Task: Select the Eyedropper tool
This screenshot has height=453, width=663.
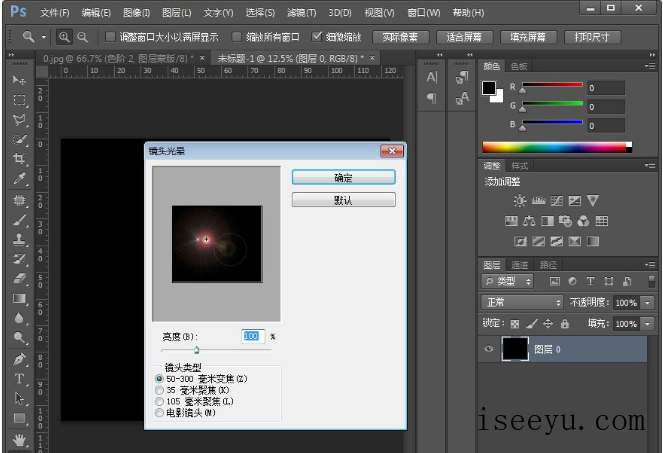Action: coord(19,180)
